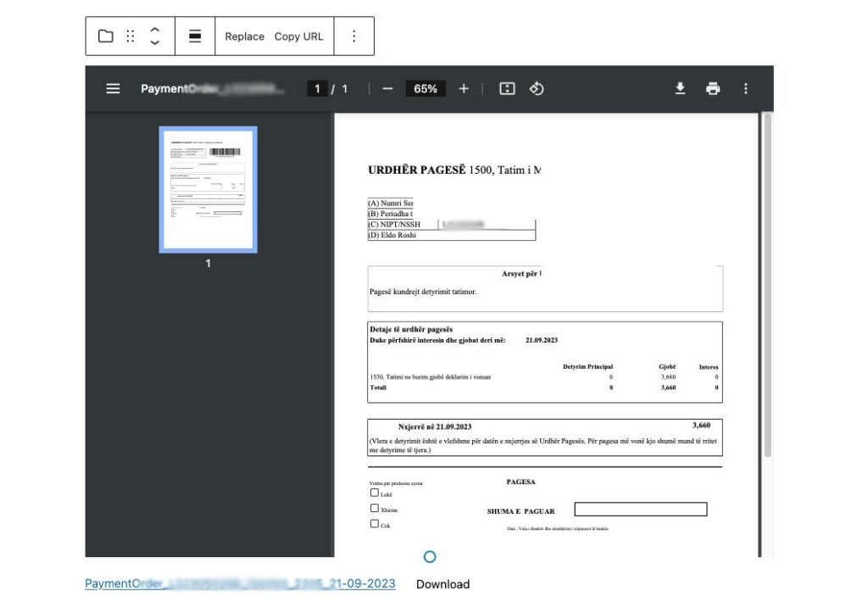
Task: Follow the PaymentOrder download link
Action: (240, 583)
